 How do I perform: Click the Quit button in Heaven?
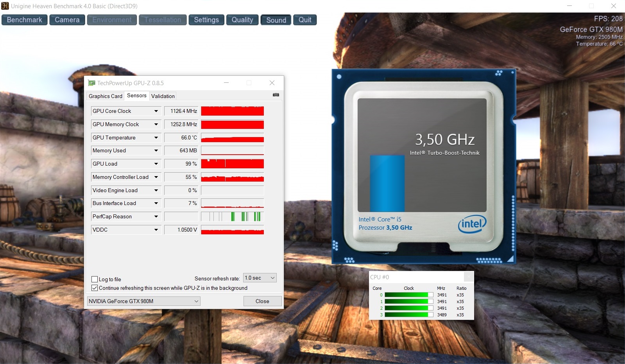pyautogui.click(x=305, y=20)
